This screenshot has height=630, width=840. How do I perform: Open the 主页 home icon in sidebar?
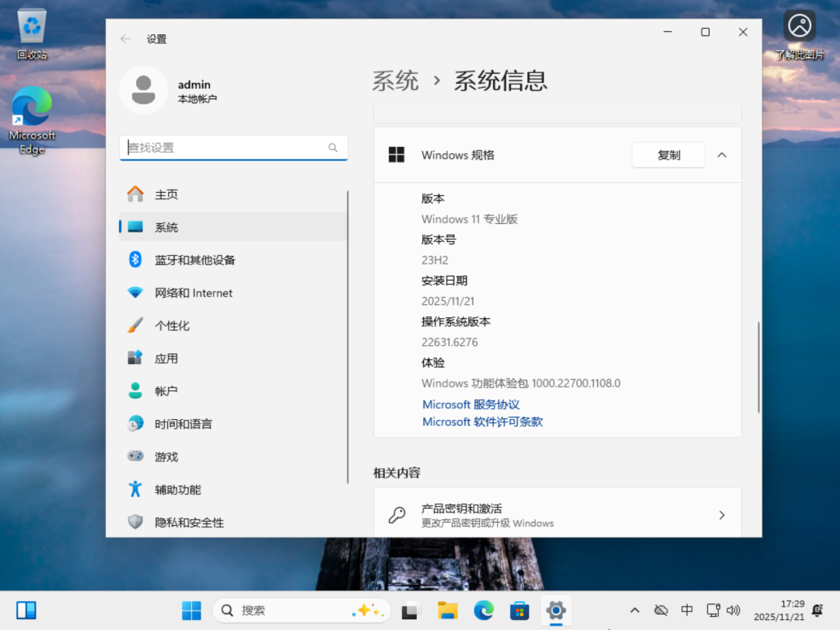(135, 194)
